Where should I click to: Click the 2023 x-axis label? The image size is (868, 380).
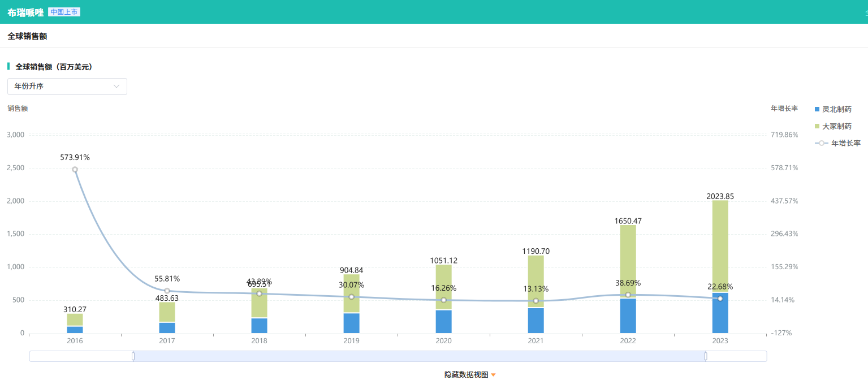click(720, 341)
